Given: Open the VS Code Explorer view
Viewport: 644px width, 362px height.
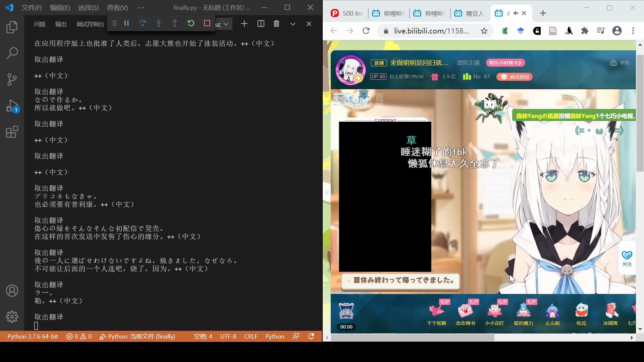Looking at the screenshot, I should tap(12, 27).
